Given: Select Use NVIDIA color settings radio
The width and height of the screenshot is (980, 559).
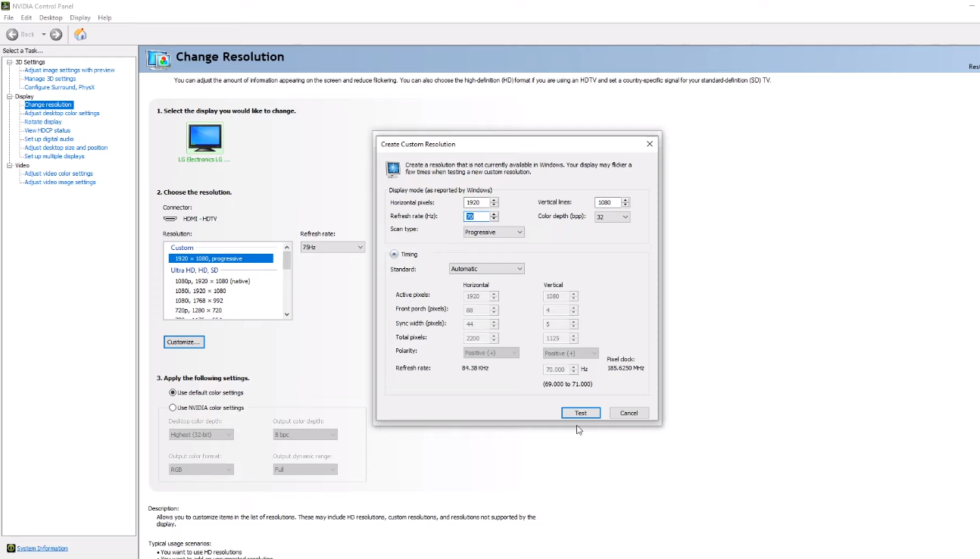Looking at the screenshot, I should click(x=173, y=408).
